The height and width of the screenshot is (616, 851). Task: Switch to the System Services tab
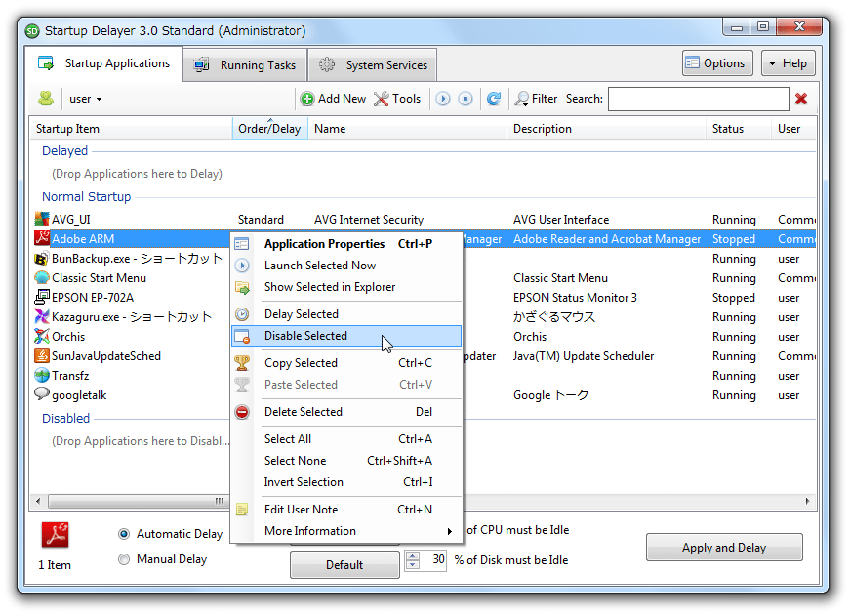click(x=373, y=65)
